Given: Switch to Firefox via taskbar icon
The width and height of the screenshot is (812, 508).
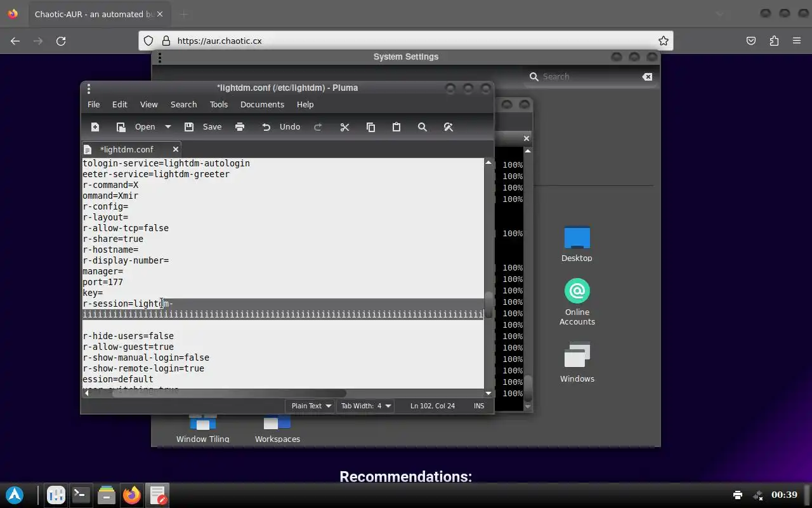Looking at the screenshot, I should pyautogui.click(x=132, y=495).
